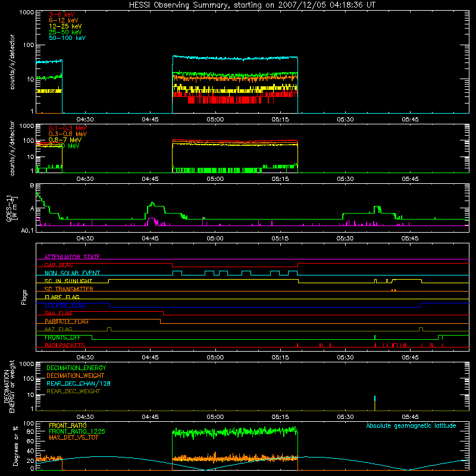Click the HESSI Observing Summary title
This screenshot has height=476, width=476.
click(252, 5)
